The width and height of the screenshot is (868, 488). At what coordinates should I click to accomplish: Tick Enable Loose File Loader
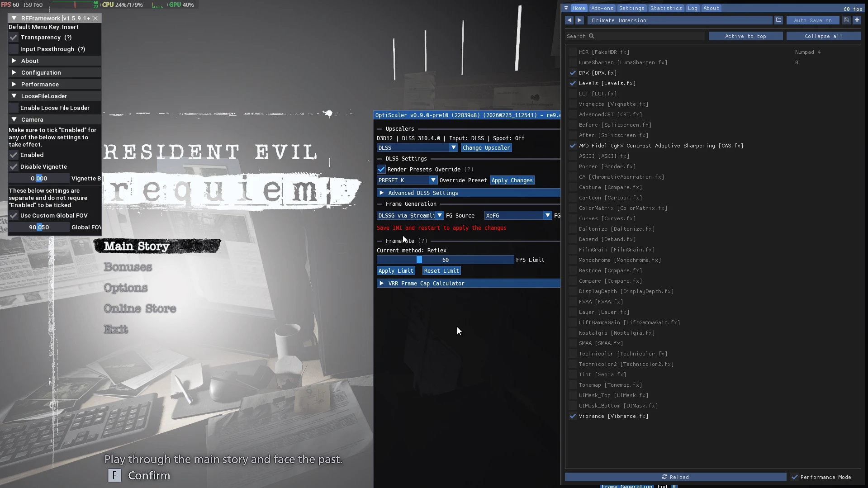pos(14,108)
